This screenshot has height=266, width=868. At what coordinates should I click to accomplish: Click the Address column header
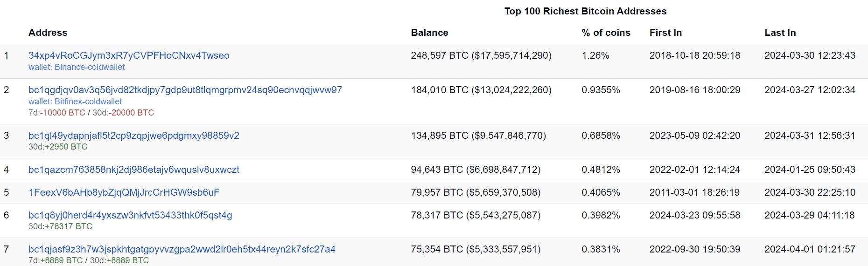tap(48, 33)
